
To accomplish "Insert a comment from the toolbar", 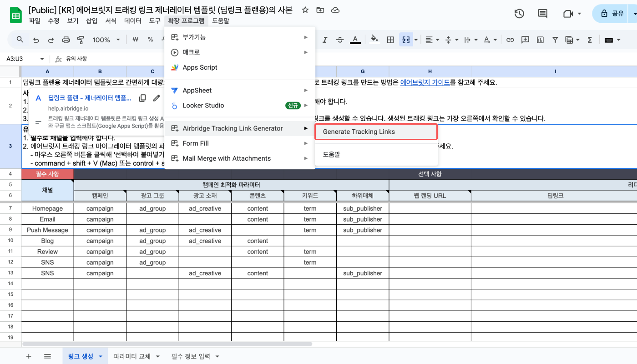I will pyautogui.click(x=525, y=40).
